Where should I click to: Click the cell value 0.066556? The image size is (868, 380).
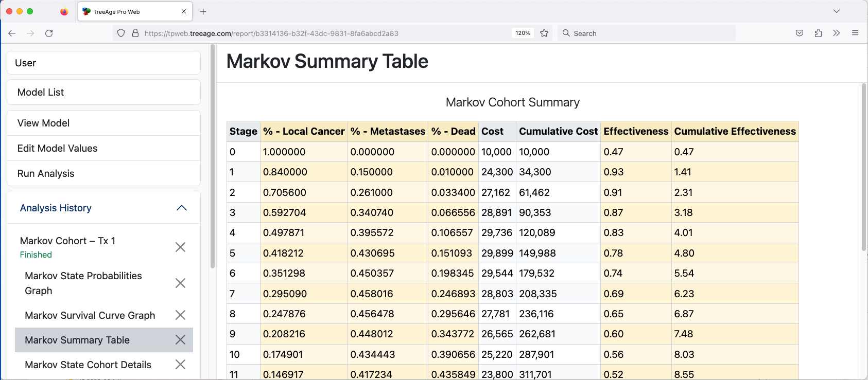[x=453, y=212]
